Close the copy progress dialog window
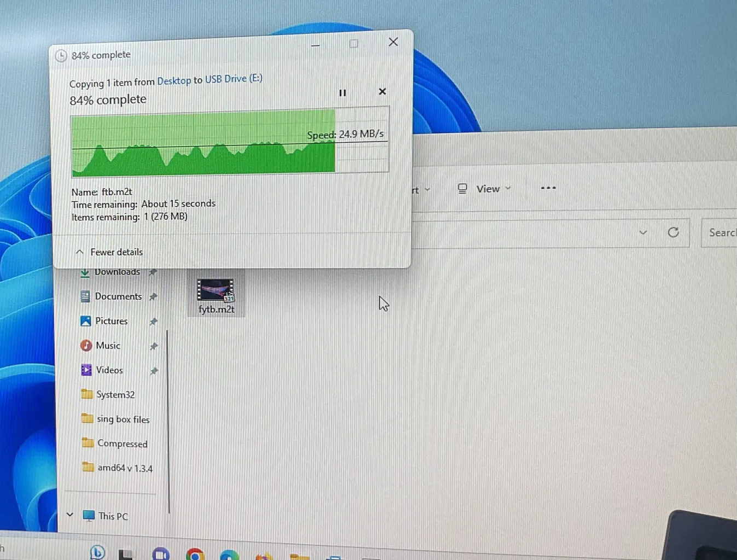 point(393,42)
